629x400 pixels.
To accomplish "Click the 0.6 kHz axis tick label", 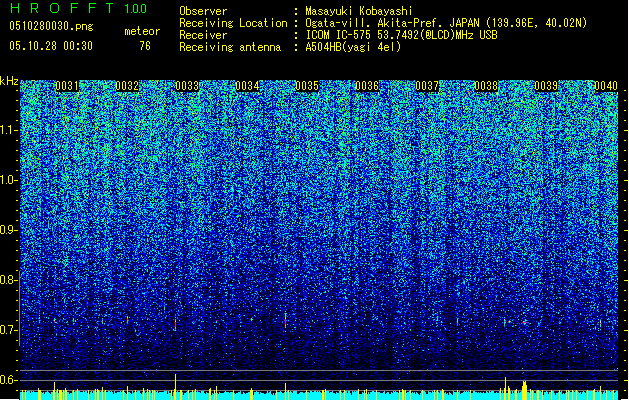I will coord(8,380).
